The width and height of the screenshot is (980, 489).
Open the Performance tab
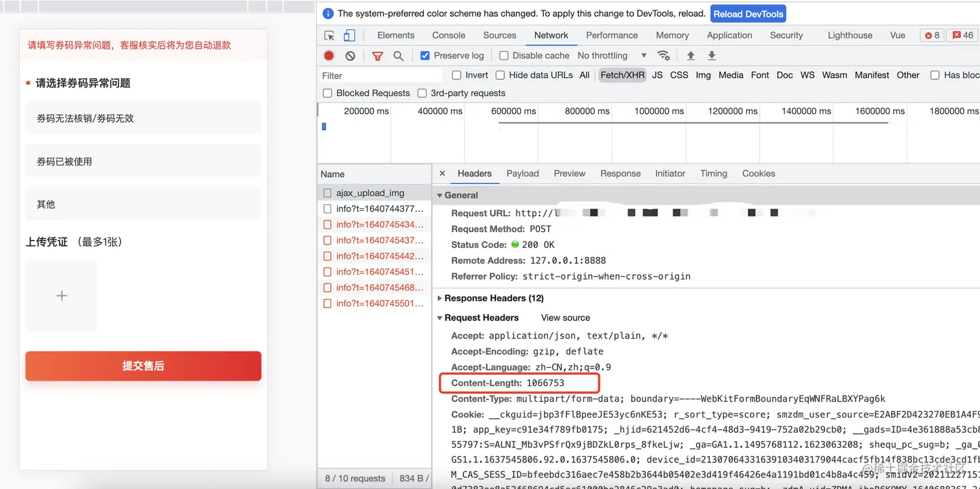pos(612,36)
